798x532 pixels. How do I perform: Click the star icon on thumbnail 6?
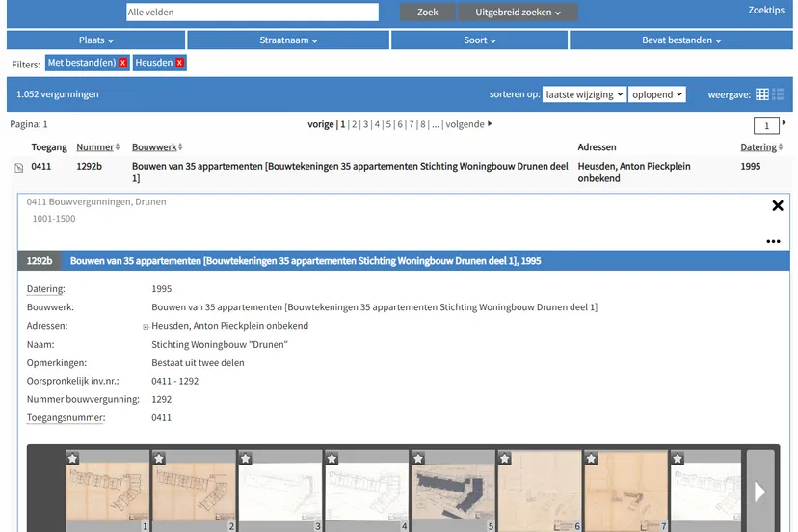click(504, 458)
